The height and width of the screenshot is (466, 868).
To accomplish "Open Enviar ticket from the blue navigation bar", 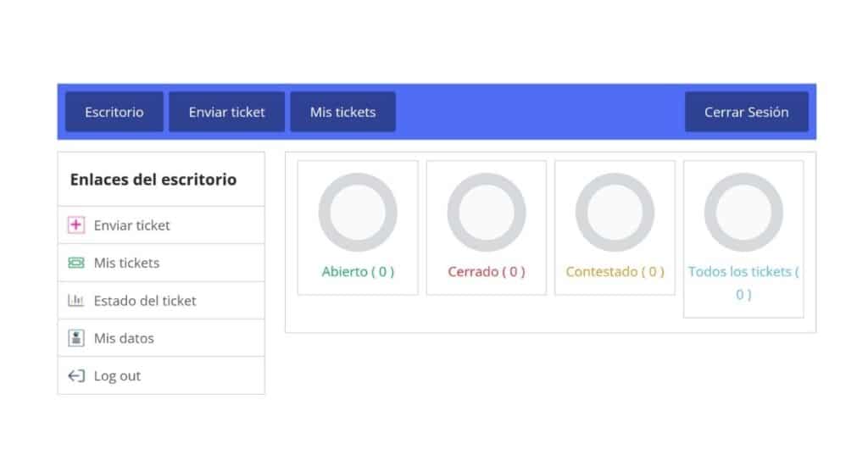I will click(x=227, y=112).
